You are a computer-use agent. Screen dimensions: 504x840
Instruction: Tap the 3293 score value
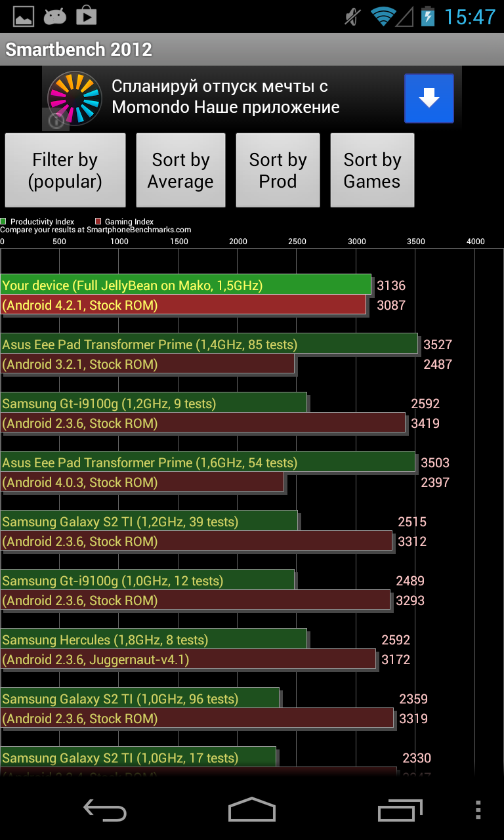click(410, 600)
